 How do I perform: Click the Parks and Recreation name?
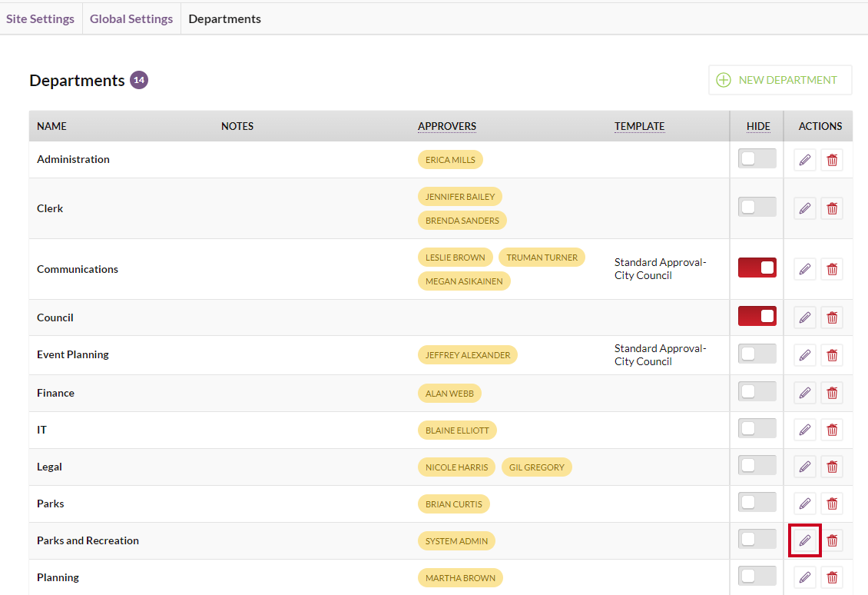pos(88,540)
